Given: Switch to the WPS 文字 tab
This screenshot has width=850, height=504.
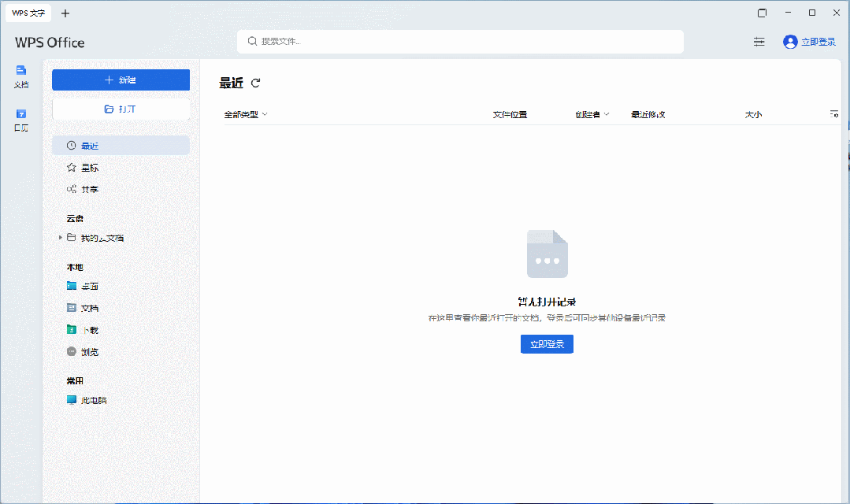Looking at the screenshot, I should click(x=28, y=13).
